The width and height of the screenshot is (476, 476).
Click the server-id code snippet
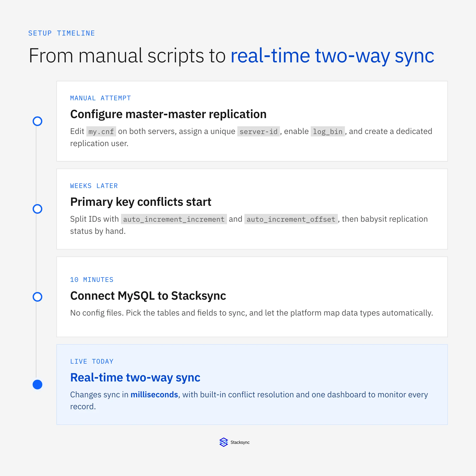[x=258, y=132]
